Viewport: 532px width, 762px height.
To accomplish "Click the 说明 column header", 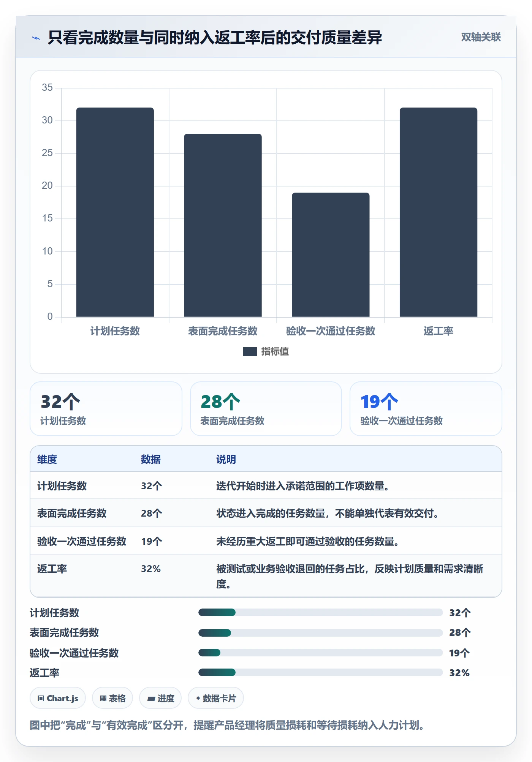I will click(x=226, y=459).
